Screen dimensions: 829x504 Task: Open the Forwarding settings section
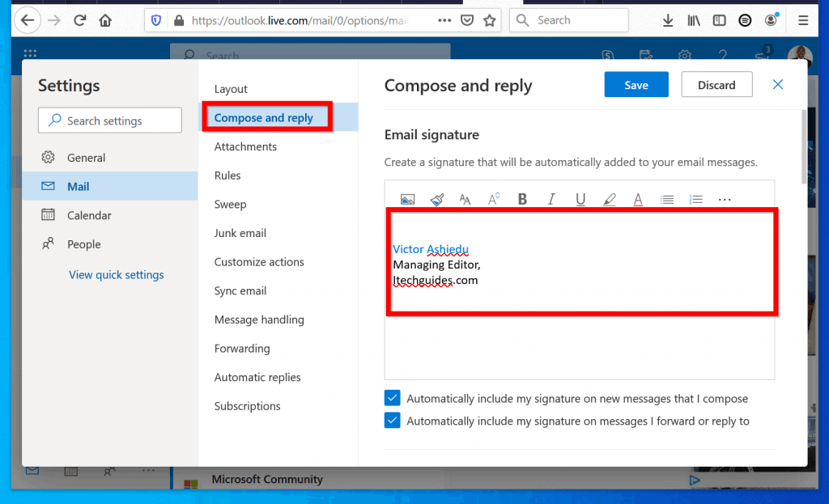click(x=242, y=348)
